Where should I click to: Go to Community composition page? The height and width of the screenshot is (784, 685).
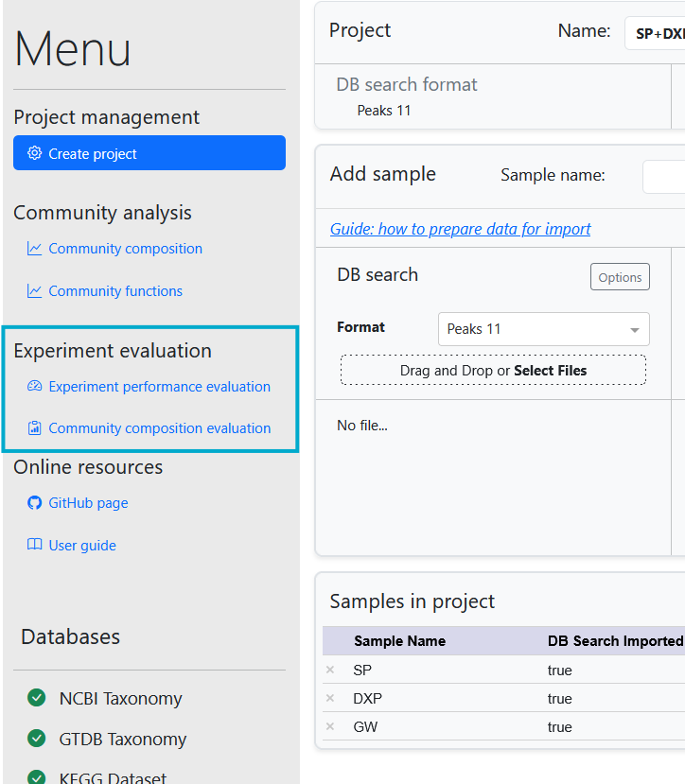coord(125,249)
